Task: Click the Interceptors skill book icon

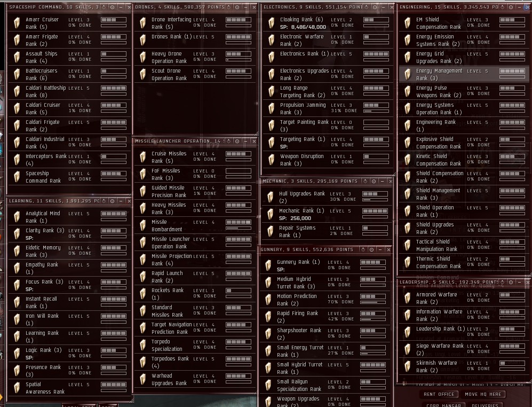Action: point(17,160)
